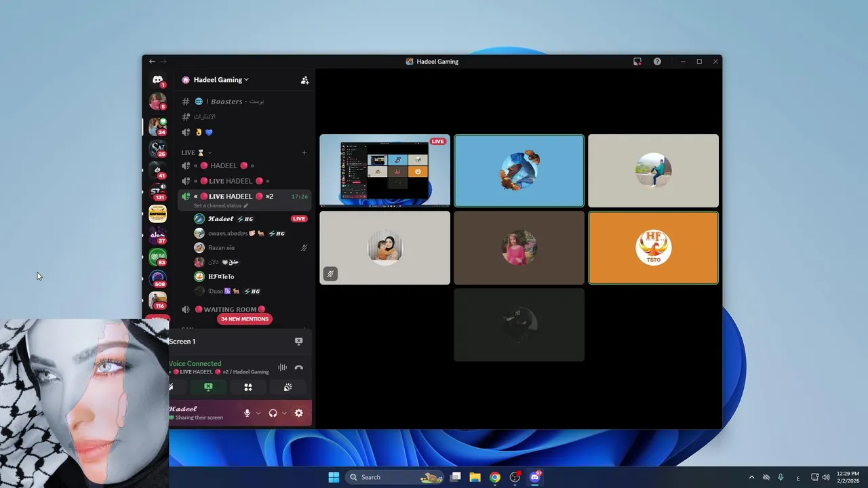Toggle the microphone mute
The width and height of the screenshot is (868, 488).
click(247, 413)
